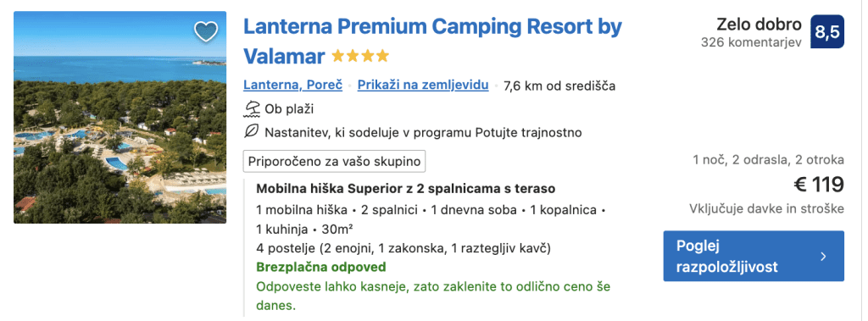Click the 8,5 review score badge
This screenshot has width=868, height=321.
click(x=827, y=31)
